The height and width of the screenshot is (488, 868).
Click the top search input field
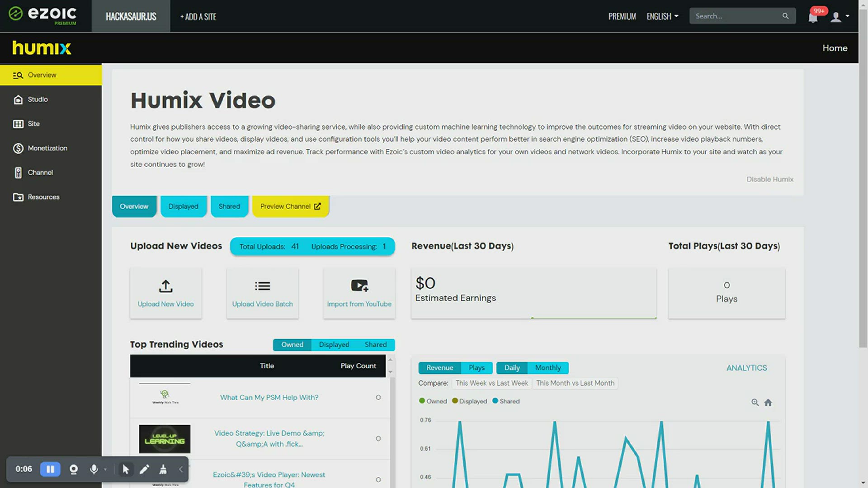[x=736, y=16]
